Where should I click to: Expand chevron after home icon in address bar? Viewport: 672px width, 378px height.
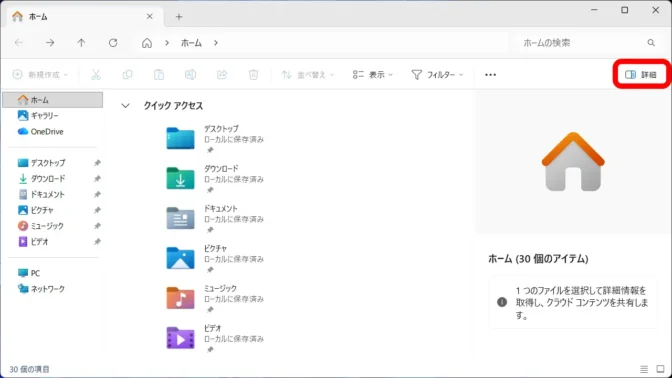[167, 43]
